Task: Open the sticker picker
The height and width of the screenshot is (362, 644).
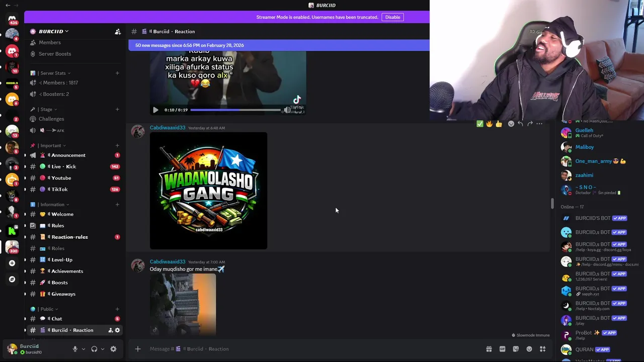Action: tap(516, 349)
